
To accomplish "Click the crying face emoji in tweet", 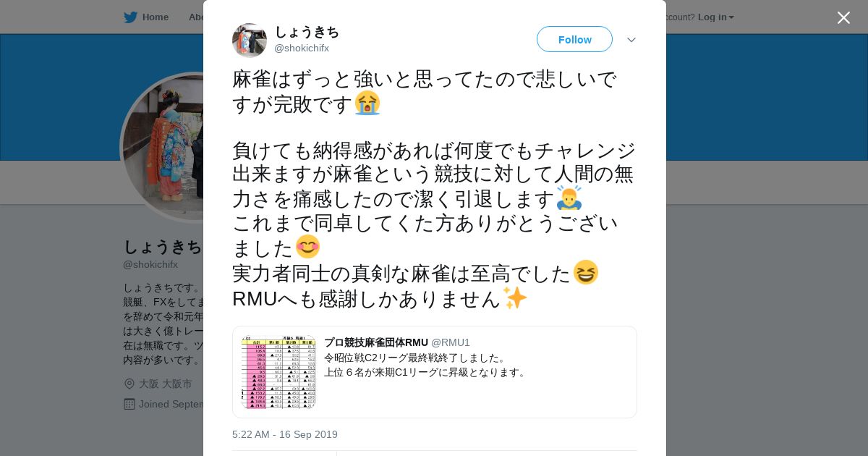I will point(367,104).
